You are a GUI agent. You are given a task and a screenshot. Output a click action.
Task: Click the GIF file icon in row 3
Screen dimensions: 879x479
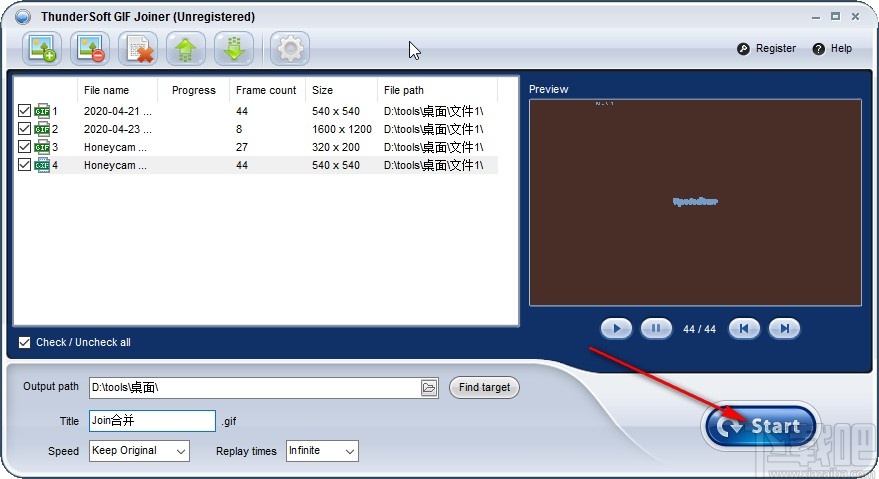[42, 147]
